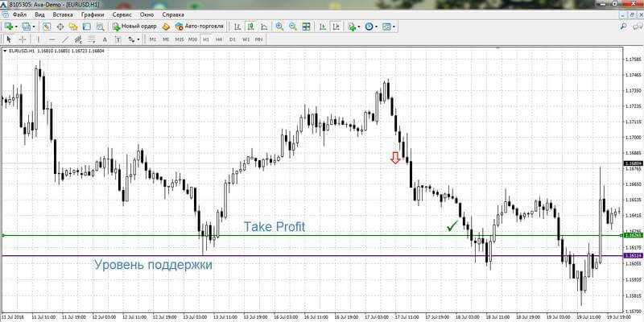The height and width of the screenshot is (322, 644).
Task: Select the Crosshair tool
Action: (x=23, y=39)
